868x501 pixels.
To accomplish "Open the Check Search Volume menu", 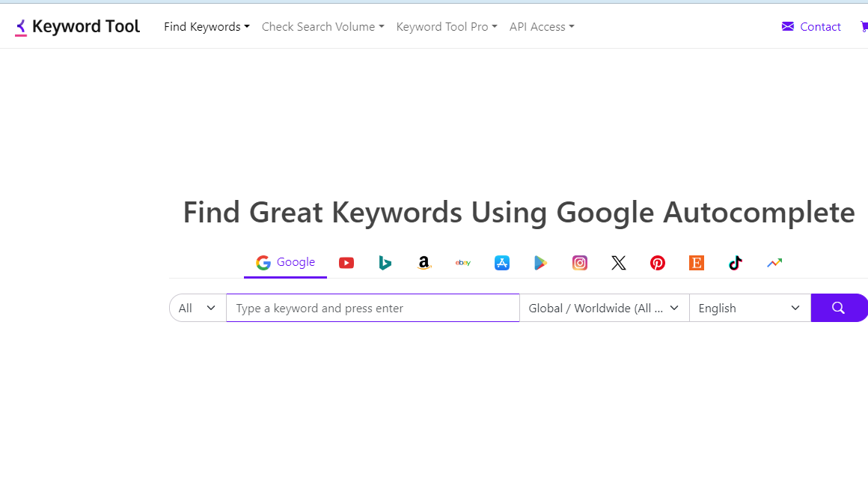I will pos(323,27).
